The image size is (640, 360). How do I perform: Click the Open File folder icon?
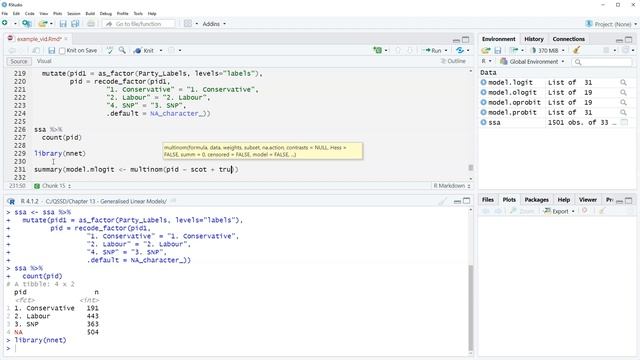coord(42,24)
